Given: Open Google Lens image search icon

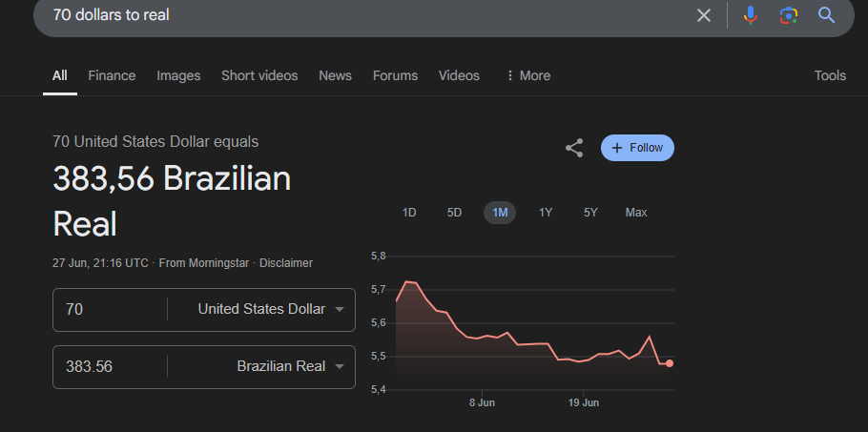Looking at the screenshot, I should coord(789,15).
